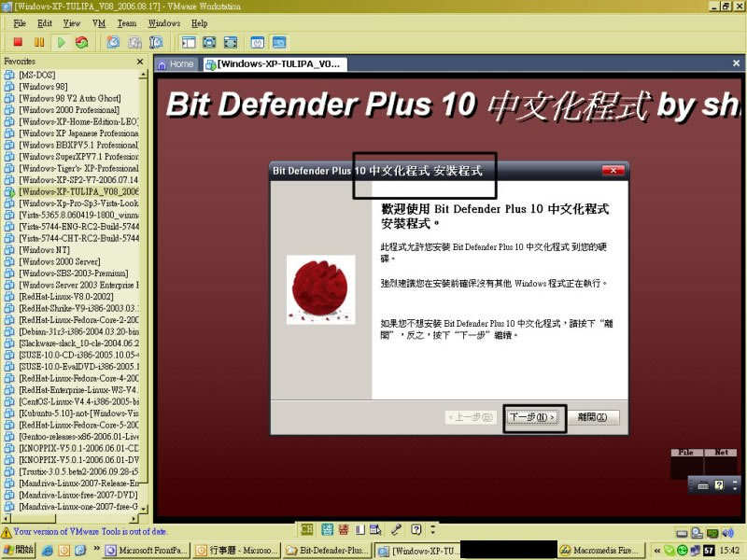Image resolution: width=747 pixels, height=560 pixels.
Task: Open the Team menu
Action: [127, 22]
